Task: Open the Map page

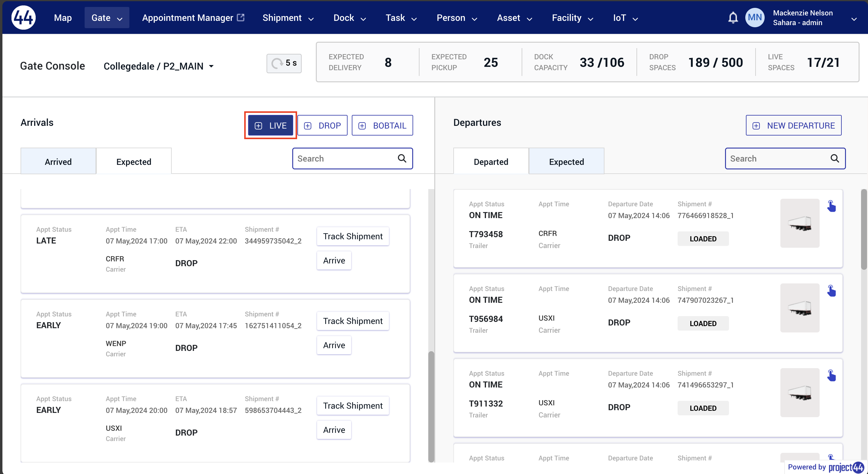Action: coord(63,18)
